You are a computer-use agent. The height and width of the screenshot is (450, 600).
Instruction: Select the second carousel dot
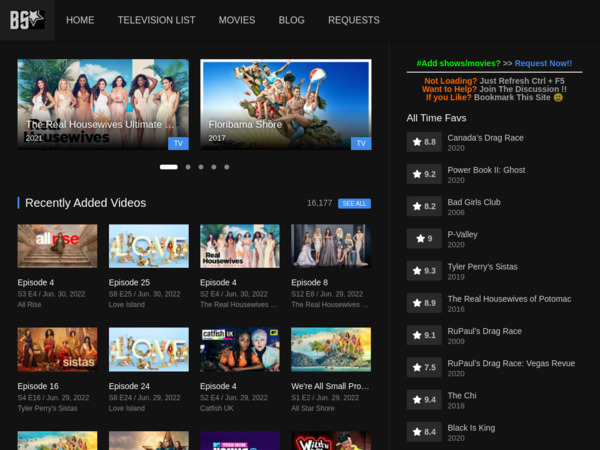tap(188, 167)
